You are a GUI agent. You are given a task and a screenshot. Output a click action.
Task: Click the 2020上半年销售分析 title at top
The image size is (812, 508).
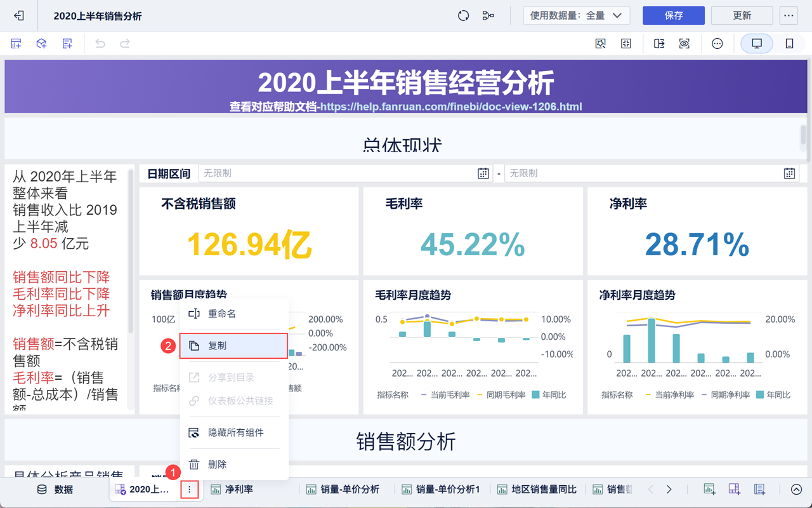click(98, 16)
